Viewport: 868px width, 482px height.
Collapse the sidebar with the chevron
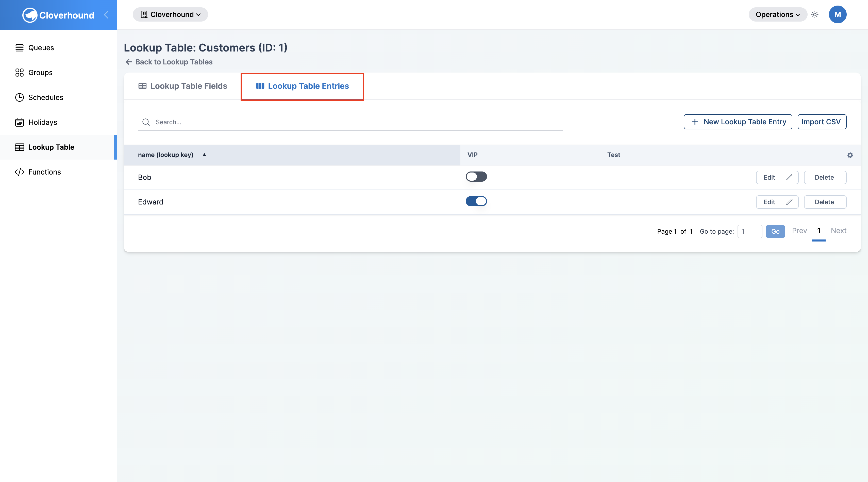click(x=106, y=15)
